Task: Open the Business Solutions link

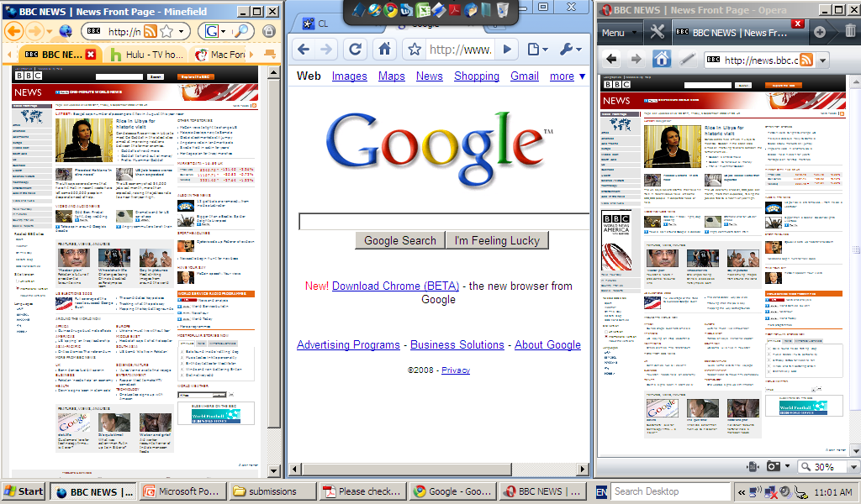Action: coord(457,345)
